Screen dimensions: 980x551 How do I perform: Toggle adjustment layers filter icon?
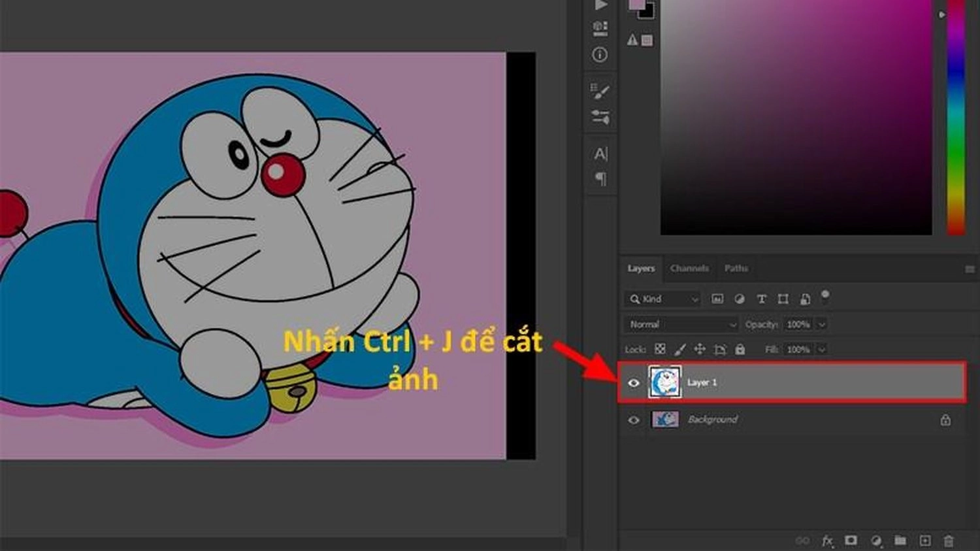[x=740, y=299]
